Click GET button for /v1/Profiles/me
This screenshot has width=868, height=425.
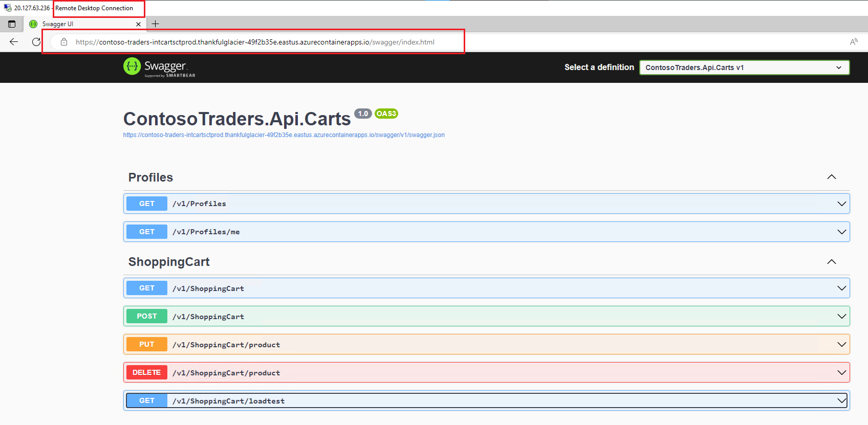click(147, 232)
